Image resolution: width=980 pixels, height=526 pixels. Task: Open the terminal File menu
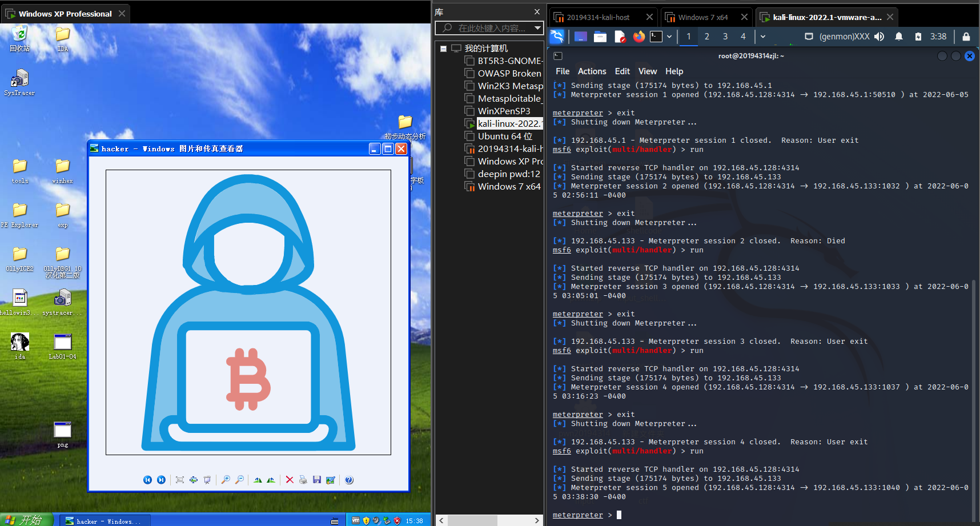point(563,71)
